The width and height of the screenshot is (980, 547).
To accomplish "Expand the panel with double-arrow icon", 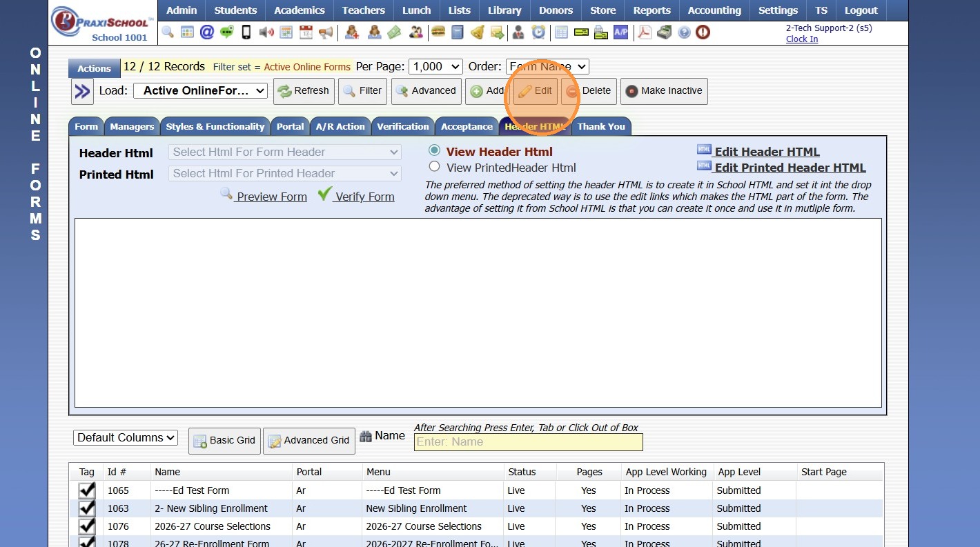I will pyautogui.click(x=82, y=91).
